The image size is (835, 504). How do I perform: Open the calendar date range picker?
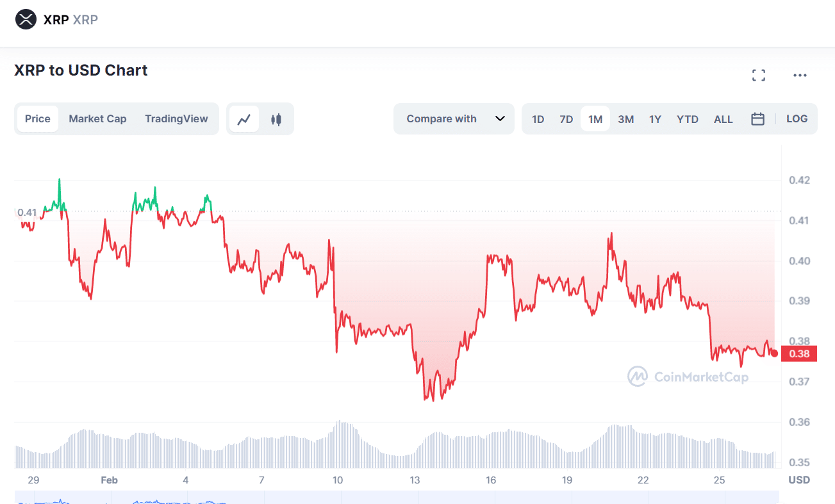point(757,119)
